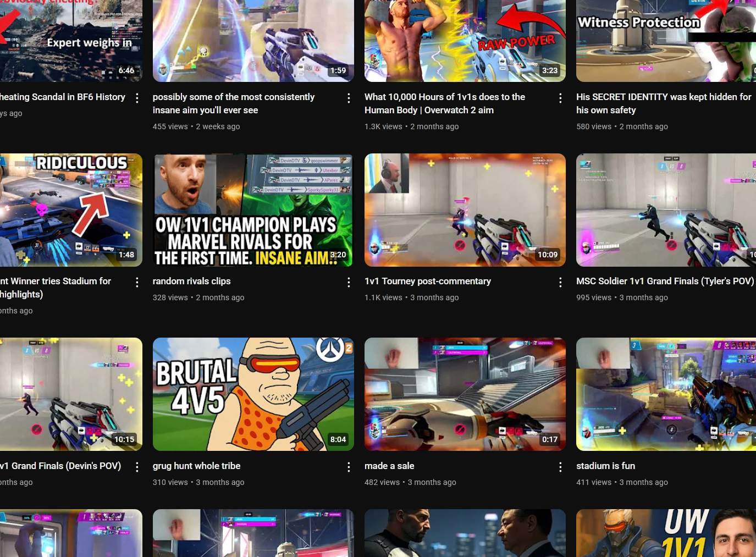Image resolution: width=756 pixels, height=557 pixels.
Task: Open the 'Grand Finals (Devin's POV)' title link
Action: pyautogui.click(x=60, y=466)
